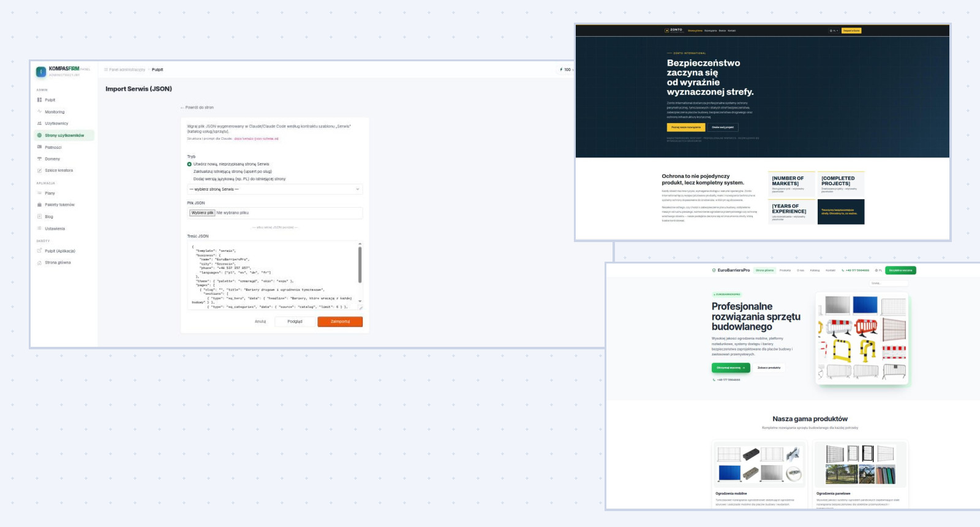
Task: Click the breadcrumb icon before Panel administracyjny
Action: point(106,70)
